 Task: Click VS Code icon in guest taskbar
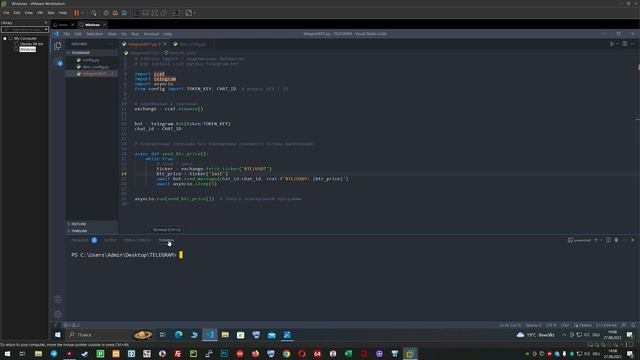(x=210, y=335)
